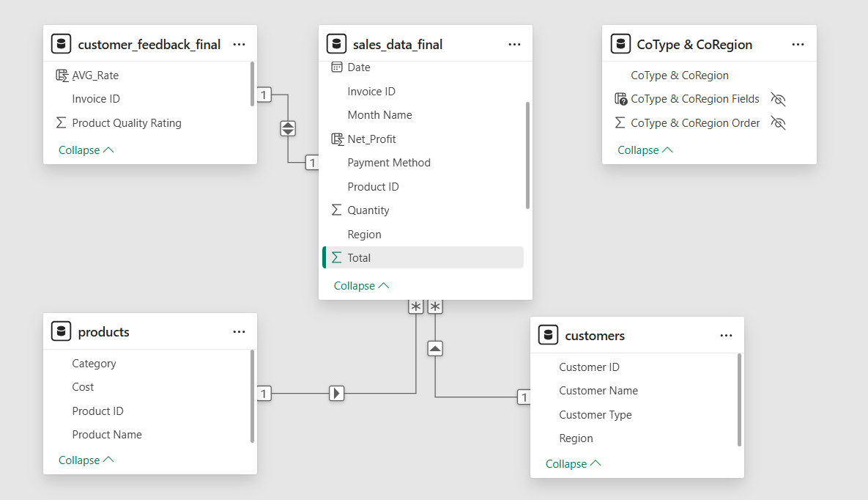Click the CoType & CoRegion Fields parameter icon
The height and width of the screenshot is (500, 868).
[621, 99]
